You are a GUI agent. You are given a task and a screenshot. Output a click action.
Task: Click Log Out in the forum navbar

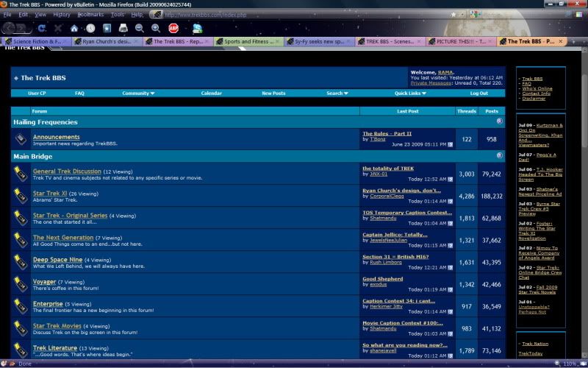[x=479, y=93]
